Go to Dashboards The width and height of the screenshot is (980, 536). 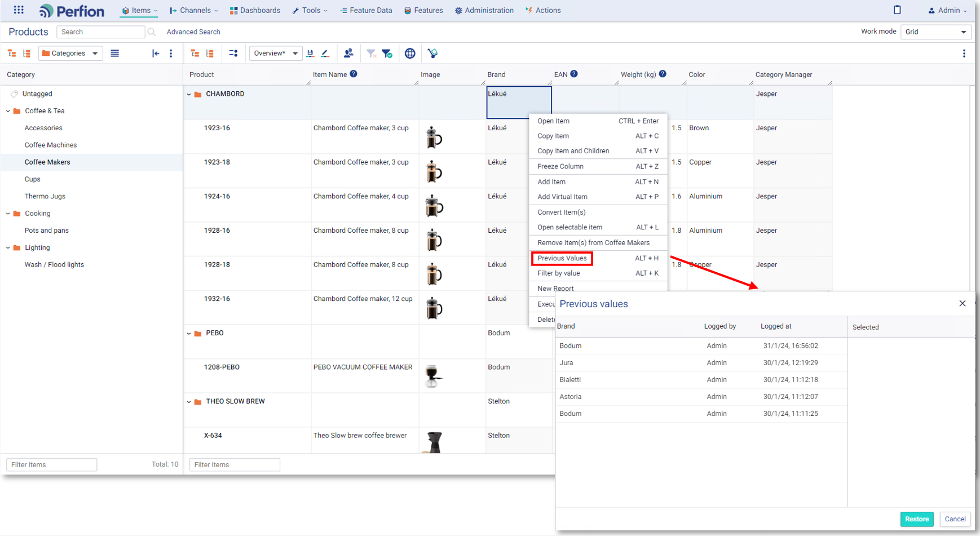pos(255,10)
